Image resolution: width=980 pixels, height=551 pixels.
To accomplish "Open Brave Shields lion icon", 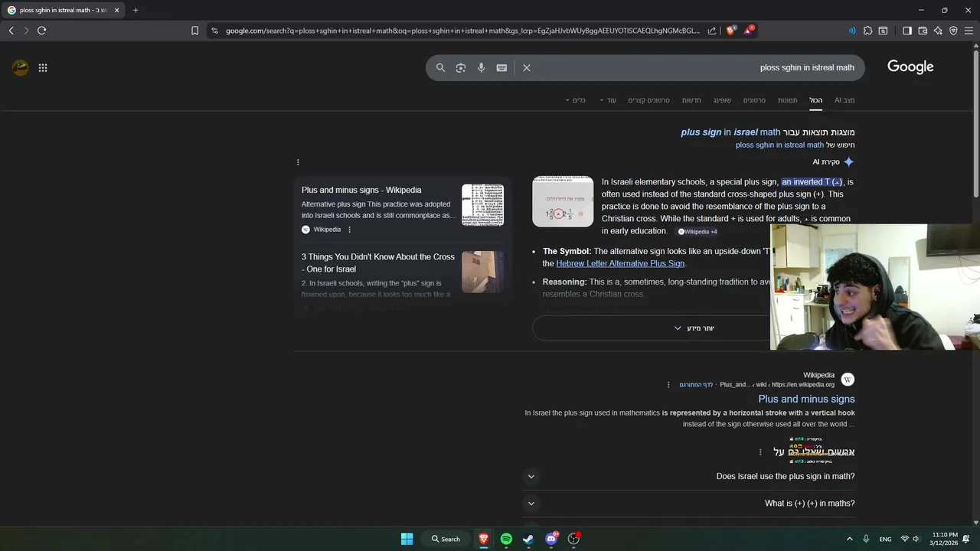I will pyautogui.click(x=730, y=31).
